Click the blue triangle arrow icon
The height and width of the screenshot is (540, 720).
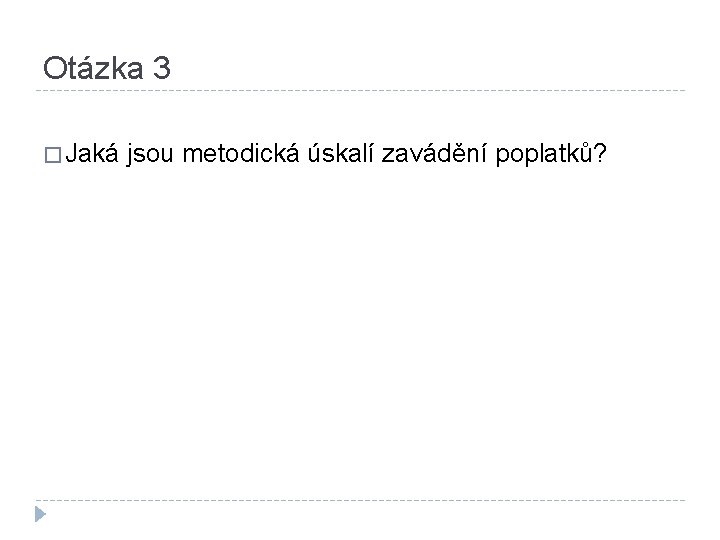click(40, 516)
